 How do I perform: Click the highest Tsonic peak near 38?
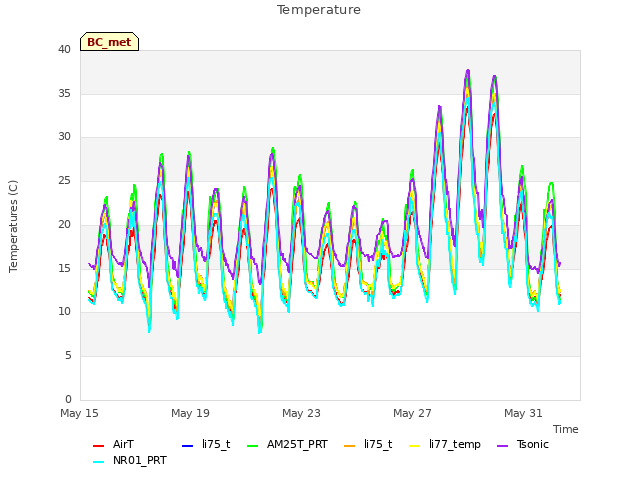tap(468, 71)
